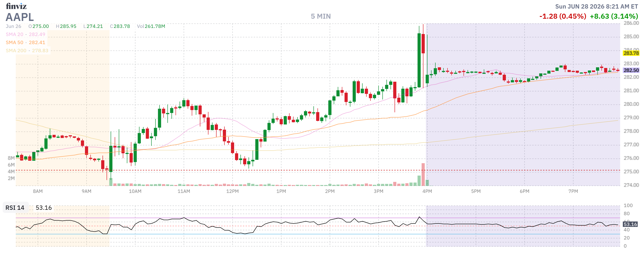Click the close price C 283.78 in header
The width and height of the screenshot is (644, 253).
[x=120, y=26]
